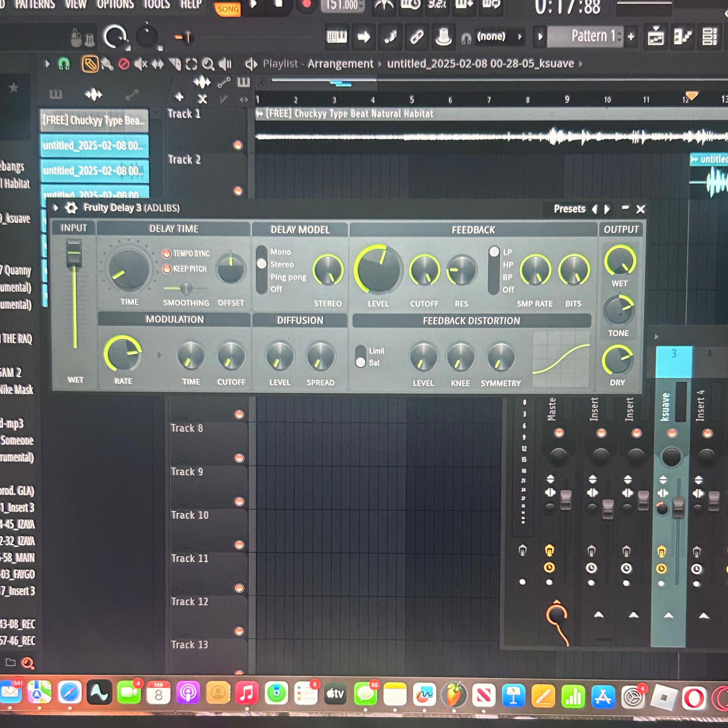Open Messages from the Dock
The height and width of the screenshot is (728, 728).
pos(365,694)
